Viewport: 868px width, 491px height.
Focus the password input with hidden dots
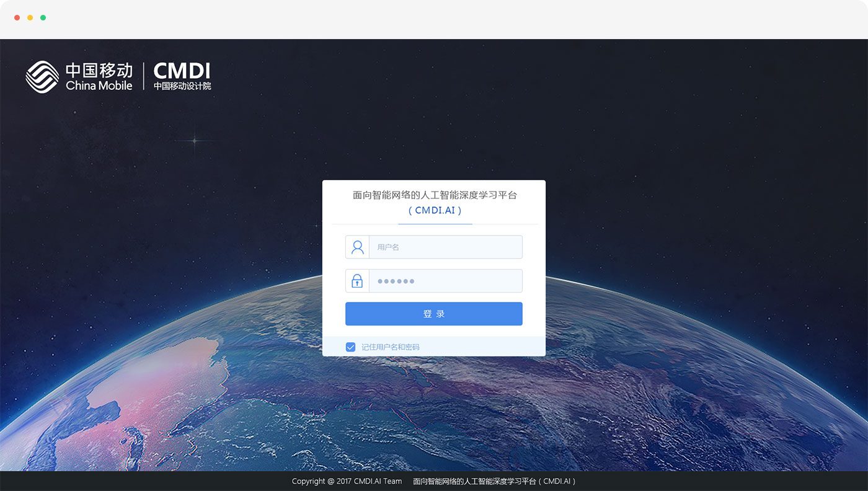(x=445, y=280)
